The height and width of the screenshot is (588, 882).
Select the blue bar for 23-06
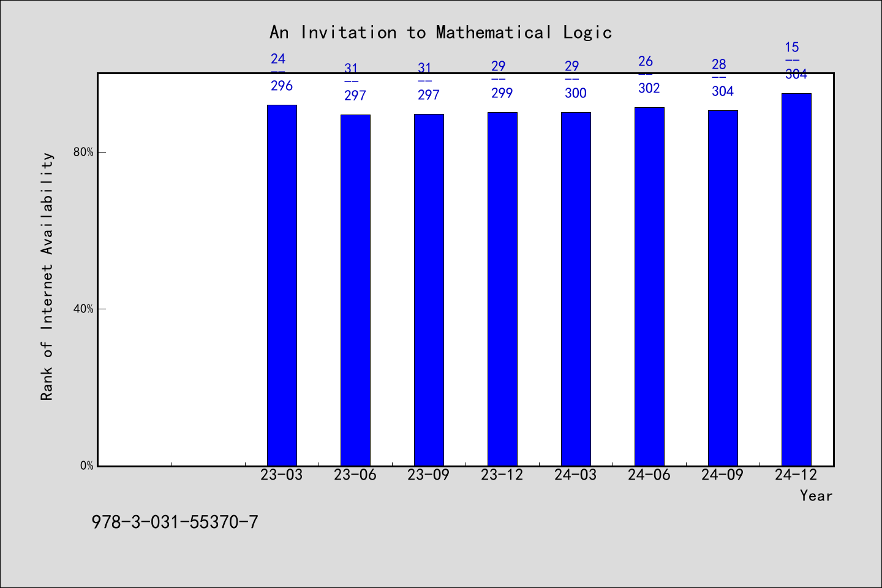point(355,290)
